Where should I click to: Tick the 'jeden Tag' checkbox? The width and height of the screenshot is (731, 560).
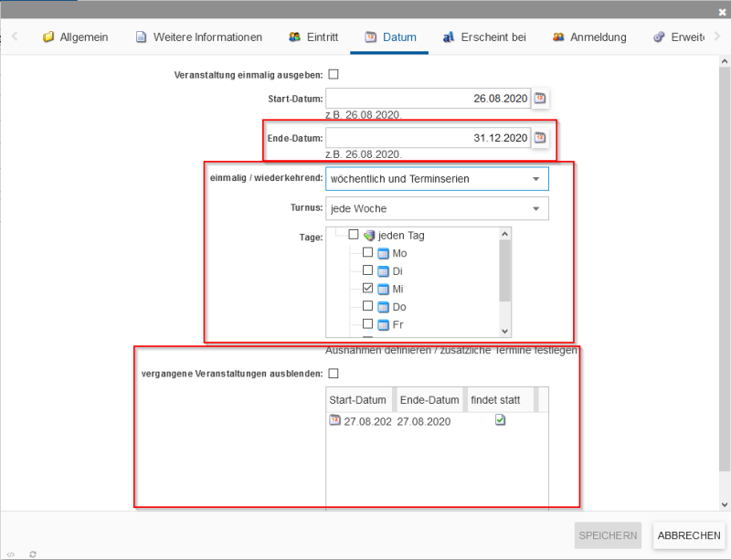[354, 236]
